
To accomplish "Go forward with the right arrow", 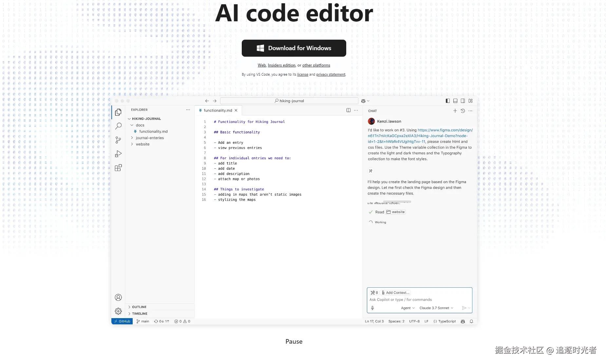I will [x=215, y=101].
